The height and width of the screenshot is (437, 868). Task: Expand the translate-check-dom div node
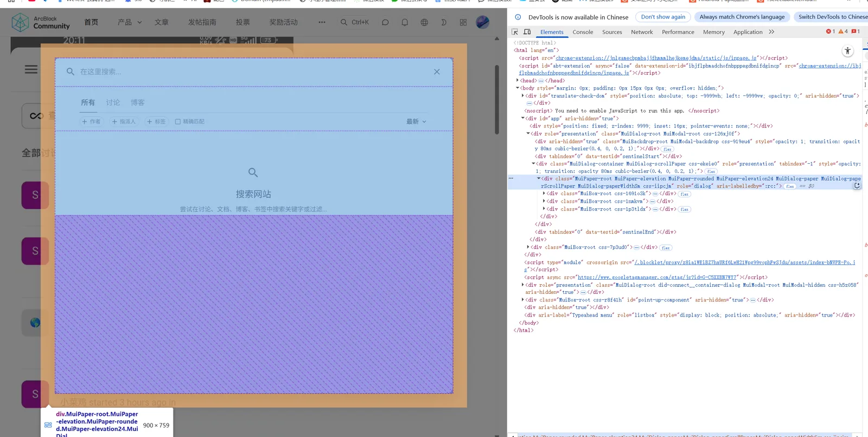point(522,95)
